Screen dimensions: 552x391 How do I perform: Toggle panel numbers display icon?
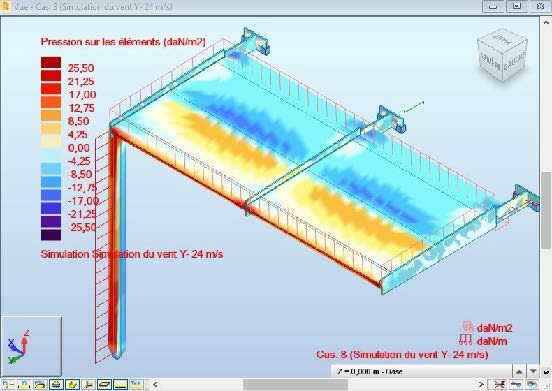[x=40, y=384]
